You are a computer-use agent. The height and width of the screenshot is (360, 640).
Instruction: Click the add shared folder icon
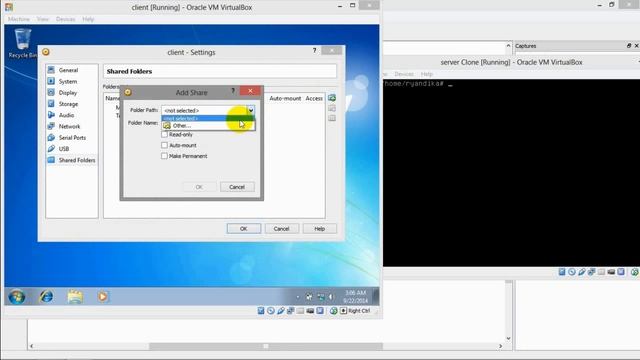pyautogui.click(x=332, y=98)
